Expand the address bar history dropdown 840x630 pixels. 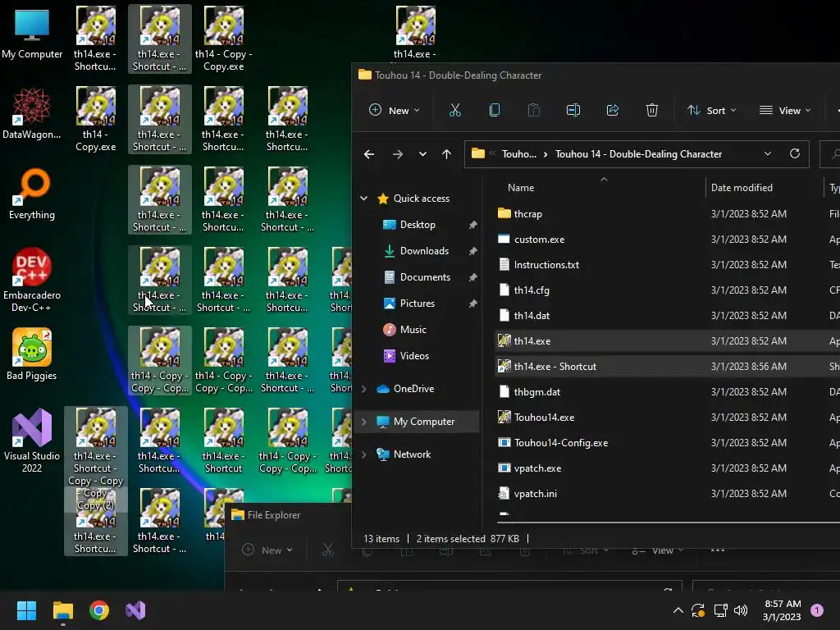(767, 153)
